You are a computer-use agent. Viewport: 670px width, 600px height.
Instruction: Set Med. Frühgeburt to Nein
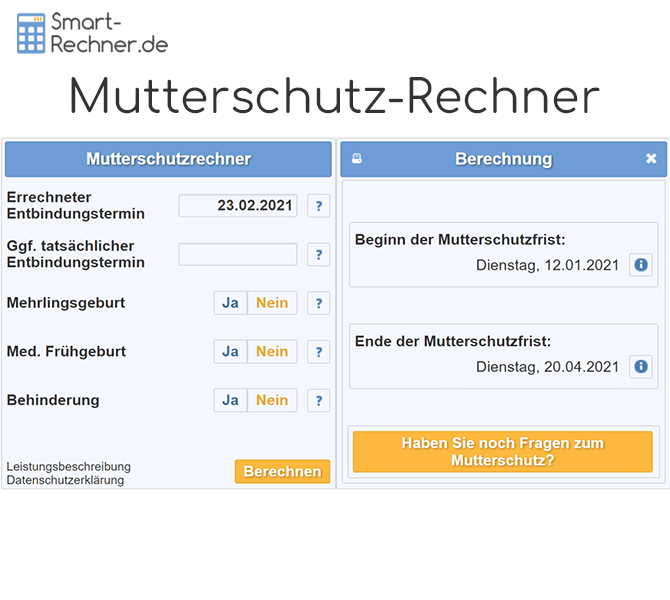[x=272, y=352]
